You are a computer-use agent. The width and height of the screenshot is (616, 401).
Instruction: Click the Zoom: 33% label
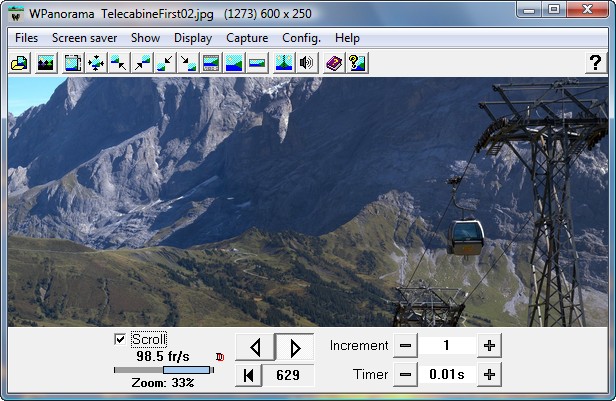pos(163,383)
